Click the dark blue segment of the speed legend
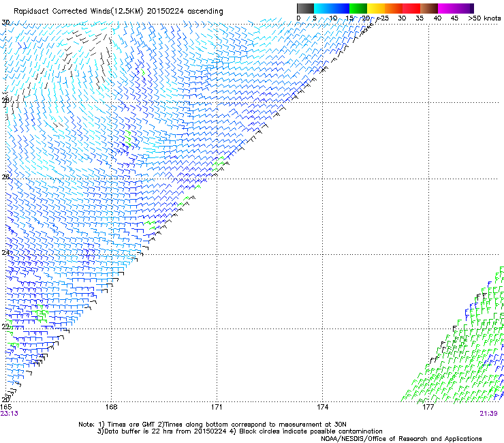 coord(341,8)
